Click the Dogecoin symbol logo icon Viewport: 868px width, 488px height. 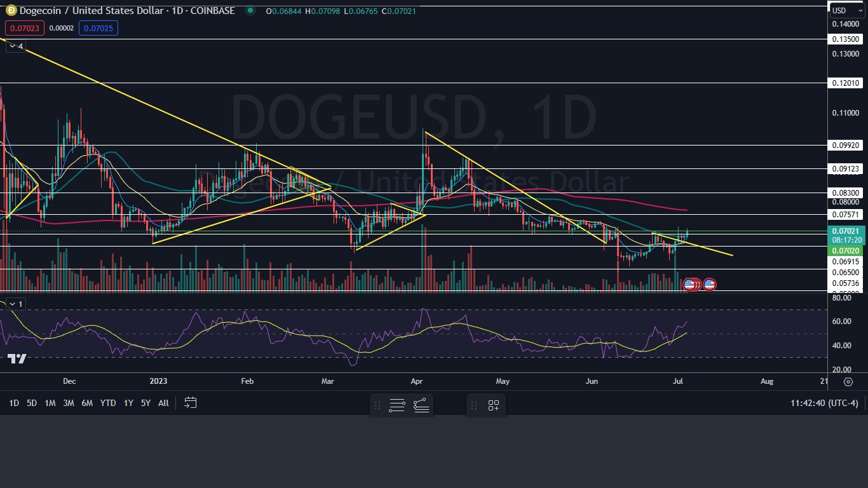10,11
